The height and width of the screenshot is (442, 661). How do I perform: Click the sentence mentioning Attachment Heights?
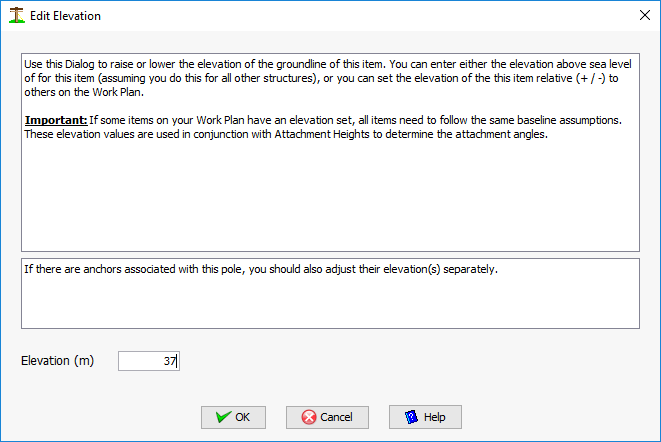[286, 134]
